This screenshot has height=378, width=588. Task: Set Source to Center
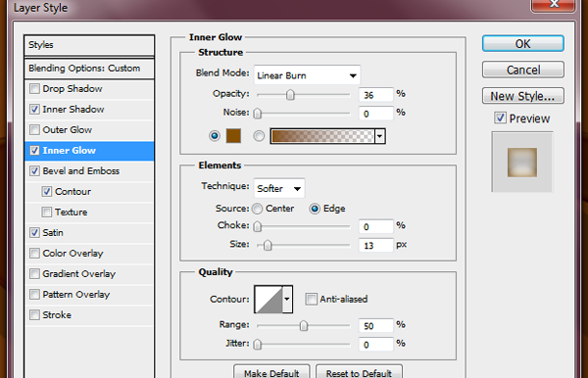tap(257, 209)
